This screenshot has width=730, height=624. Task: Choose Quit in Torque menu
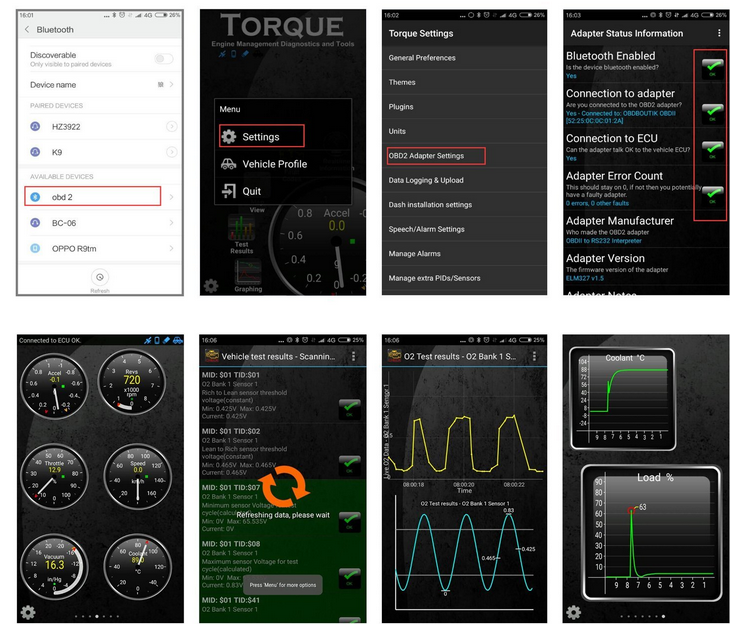(x=283, y=191)
